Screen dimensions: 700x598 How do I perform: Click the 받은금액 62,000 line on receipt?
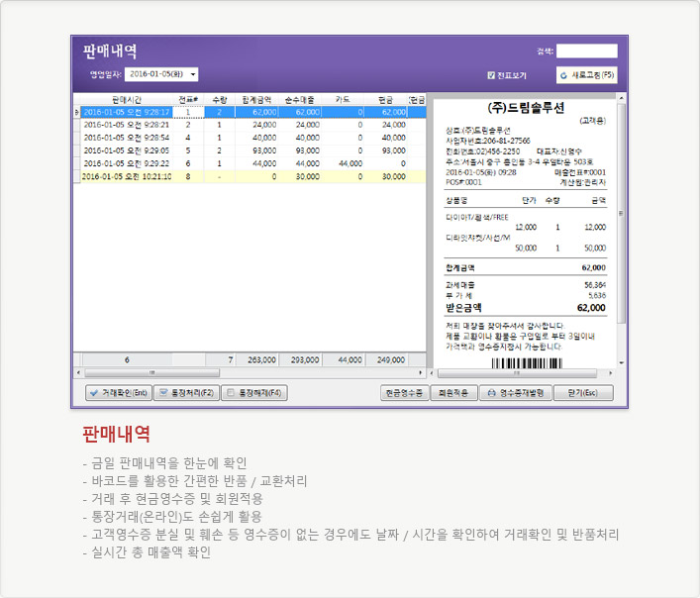[526, 308]
